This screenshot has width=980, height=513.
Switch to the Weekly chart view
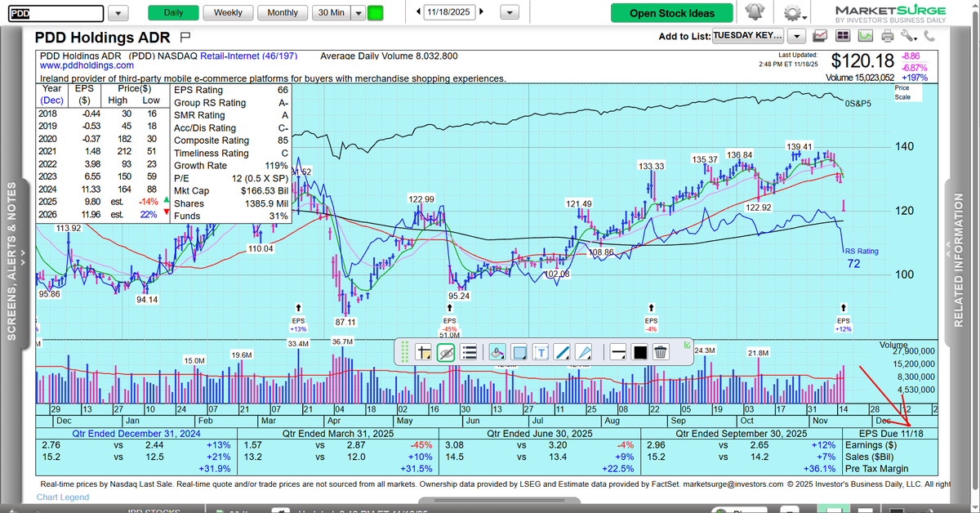click(228, 12)
